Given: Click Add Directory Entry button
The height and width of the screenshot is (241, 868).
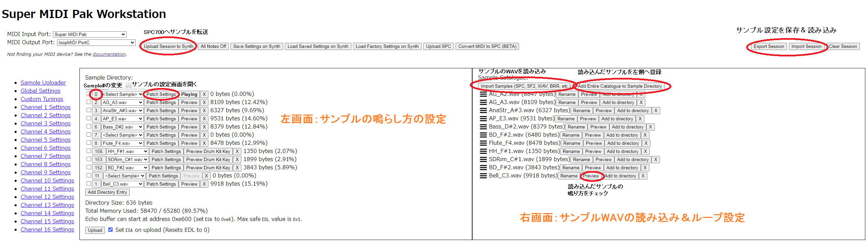Looking at the screenshot, I should point(107,192).
